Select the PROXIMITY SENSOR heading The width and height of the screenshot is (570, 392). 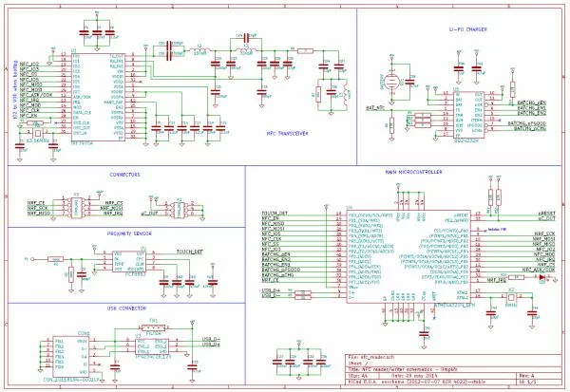[125, 233]
